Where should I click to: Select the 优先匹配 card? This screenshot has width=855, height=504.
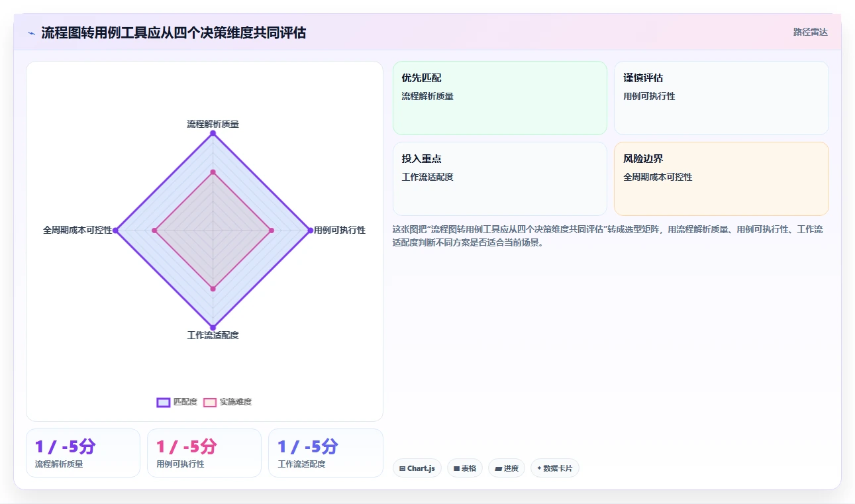[500, 98]
